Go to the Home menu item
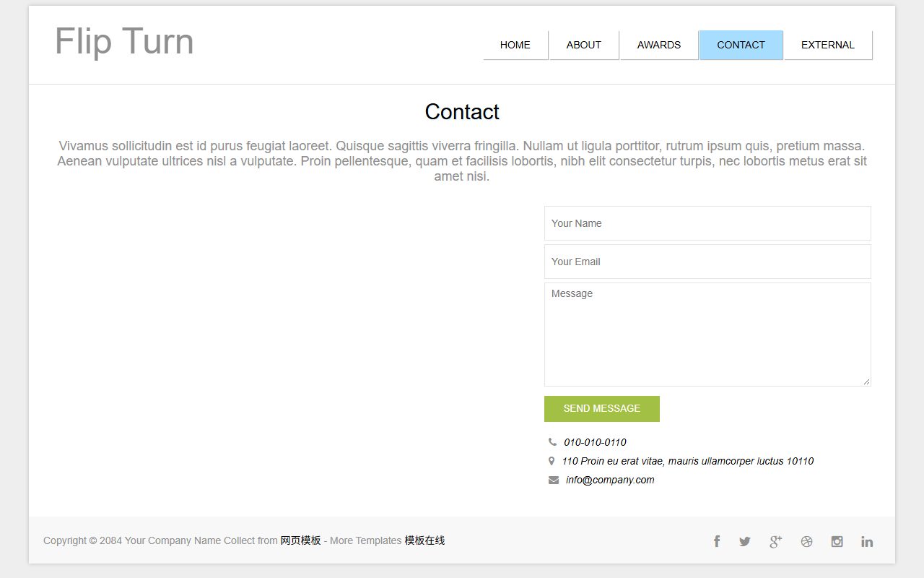 tap(515, 45)
